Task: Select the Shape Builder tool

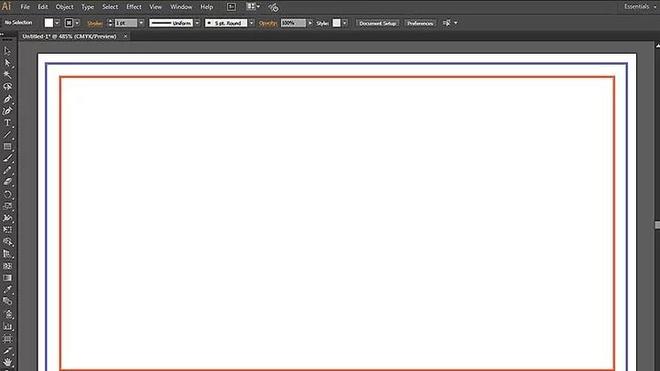Action: (7, 242)
